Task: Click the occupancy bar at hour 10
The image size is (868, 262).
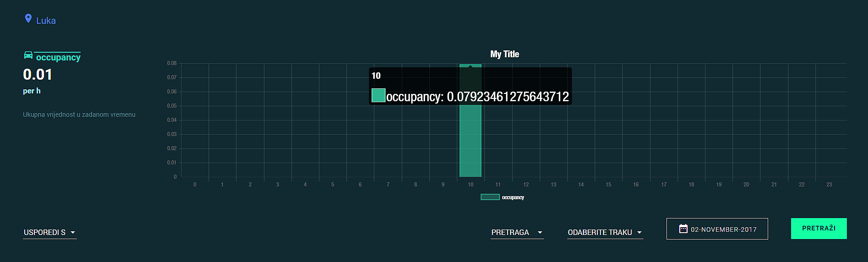Action: pyautogui.click(x=470, y=142)
